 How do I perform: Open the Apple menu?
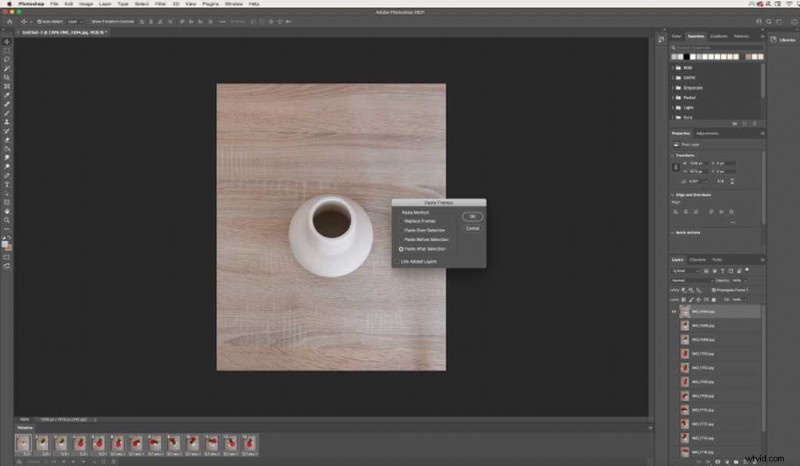[x=9, y=4]
